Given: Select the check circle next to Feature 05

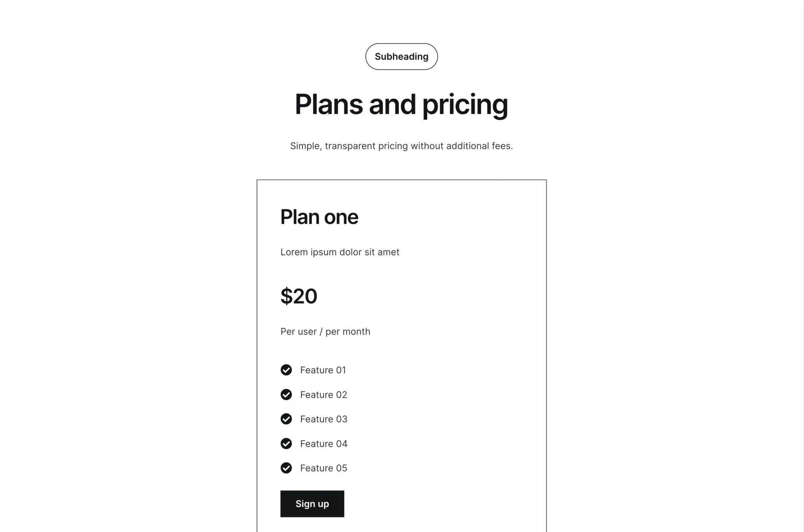Looking at the screenshot, I should pos(286,468).
